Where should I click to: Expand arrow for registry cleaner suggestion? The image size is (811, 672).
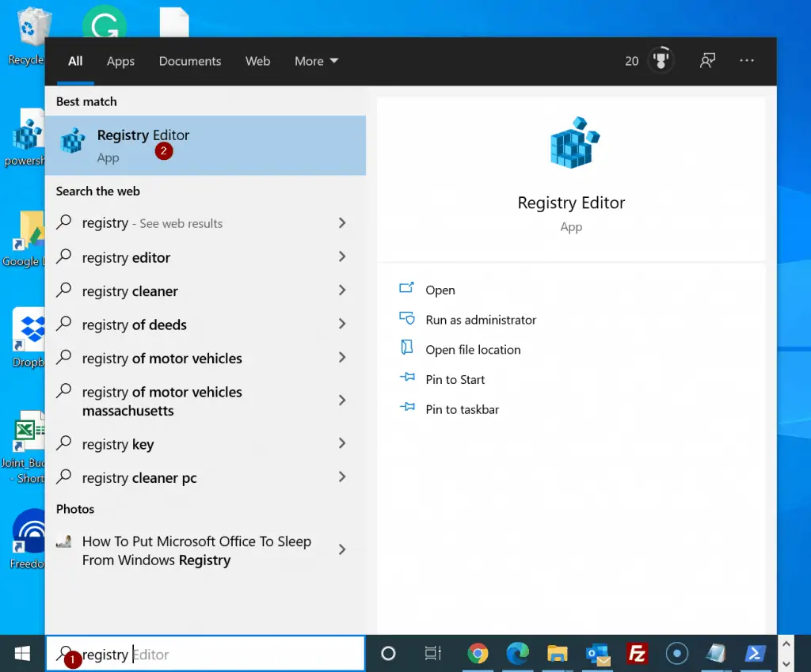(342, 290)
